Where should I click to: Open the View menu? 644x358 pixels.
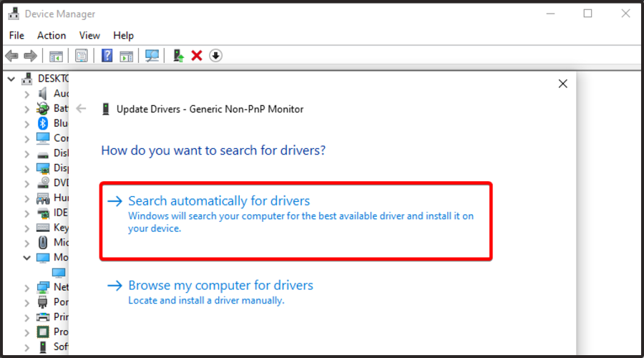[x=89, y=35]
